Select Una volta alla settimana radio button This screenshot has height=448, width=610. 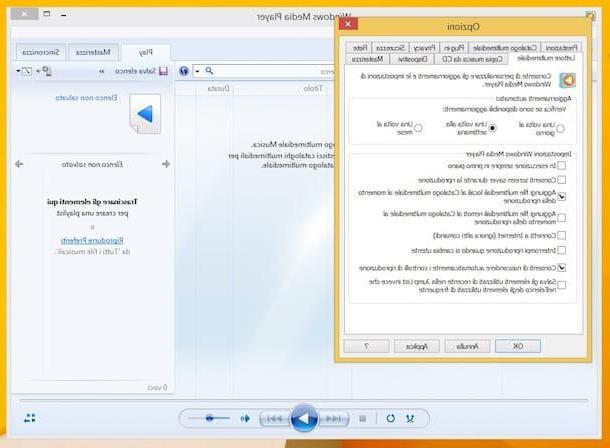(x=493, y=128)
